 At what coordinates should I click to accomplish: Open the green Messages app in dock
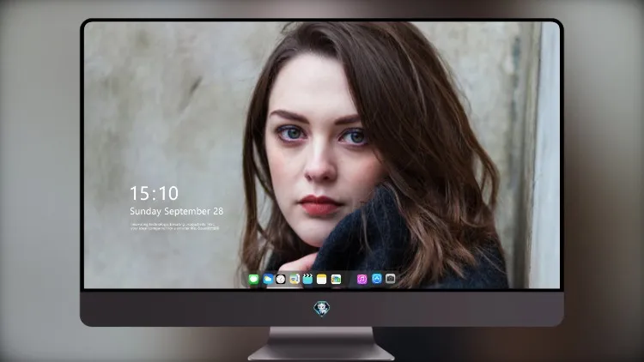click(253, 280)
